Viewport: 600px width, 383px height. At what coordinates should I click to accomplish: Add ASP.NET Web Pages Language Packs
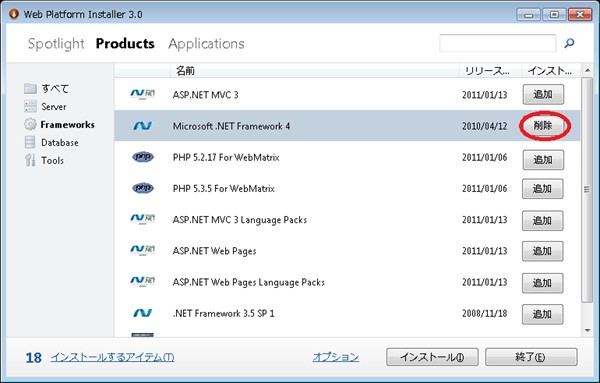coord(543,283)
